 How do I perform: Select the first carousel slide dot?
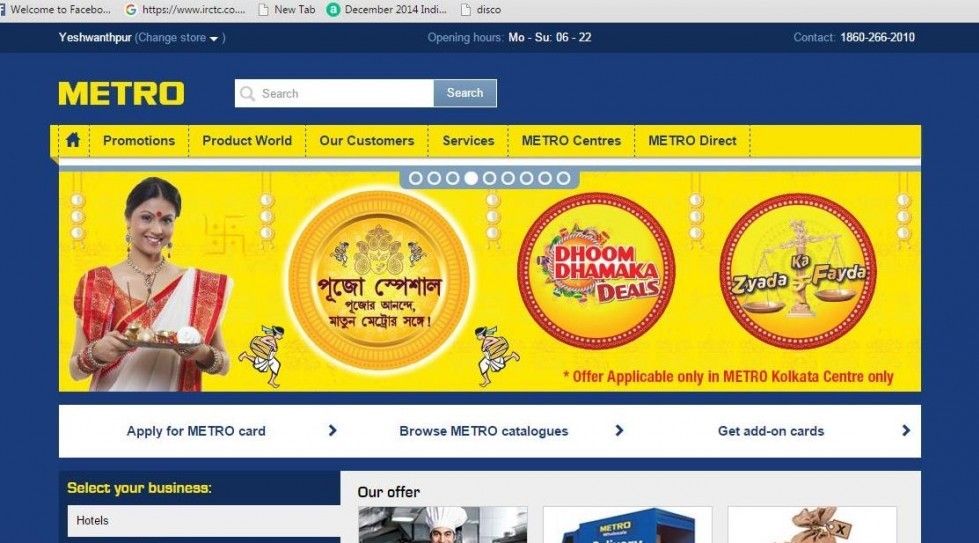pyautogui.click(x=416, y=179)
